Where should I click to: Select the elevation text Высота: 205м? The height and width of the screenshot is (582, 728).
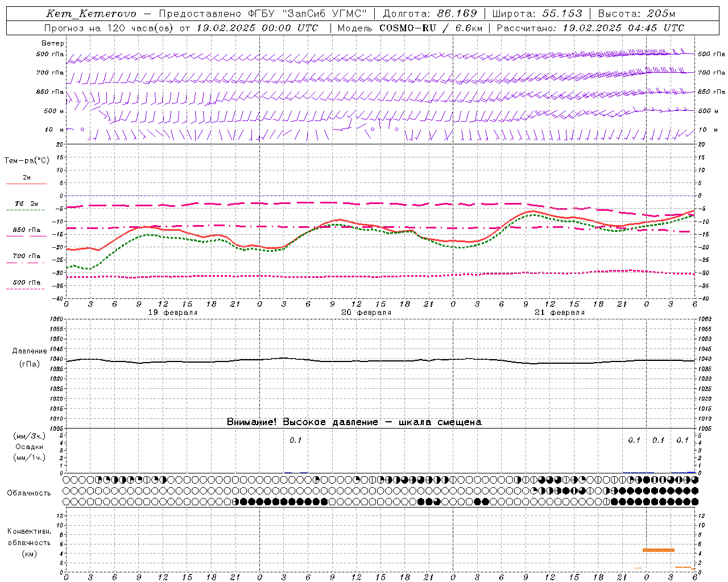click(x=636, y=14)
